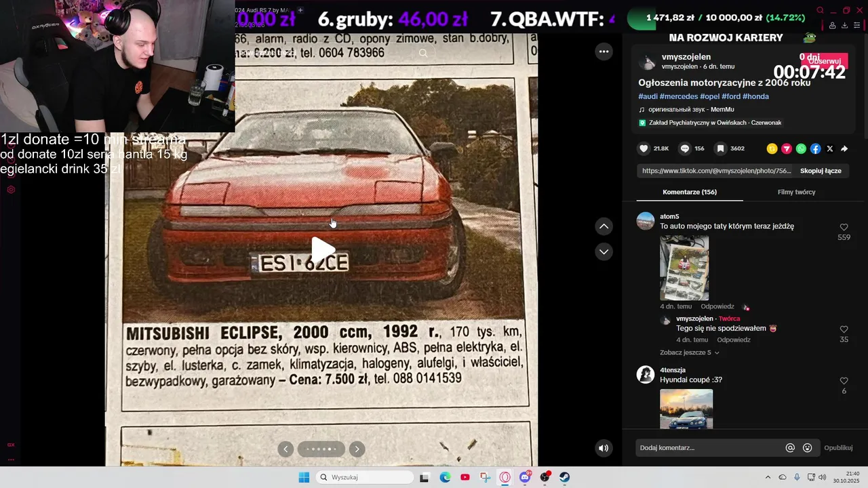Screen dimensions: 868x488
Task: Open Steam from taskbar
Action: [x=564, y=477]
